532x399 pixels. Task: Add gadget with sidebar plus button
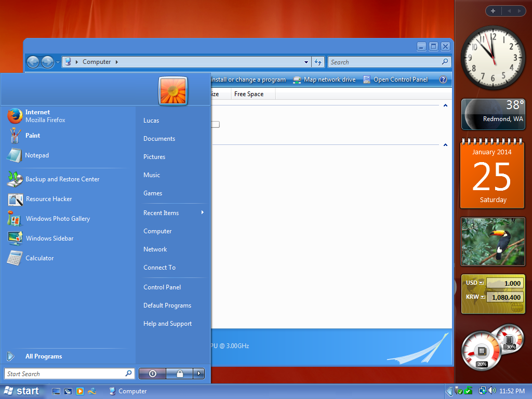pyautogui.click(x=493, y=11)
